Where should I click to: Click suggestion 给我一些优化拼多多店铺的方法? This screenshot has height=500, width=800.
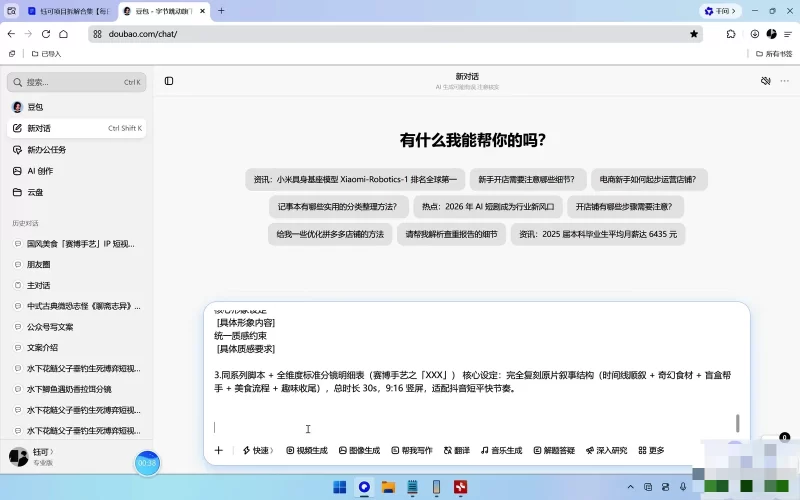point(330,234)
